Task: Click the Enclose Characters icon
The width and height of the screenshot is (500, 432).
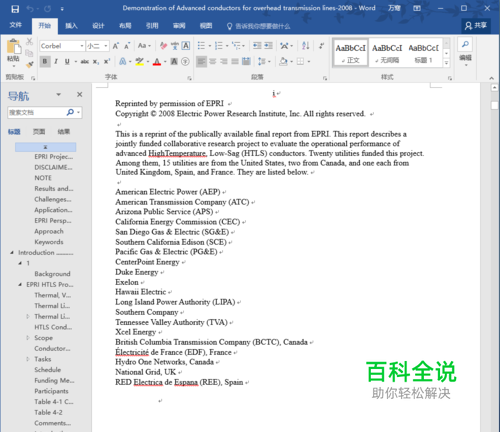Action: pos(185,61)
